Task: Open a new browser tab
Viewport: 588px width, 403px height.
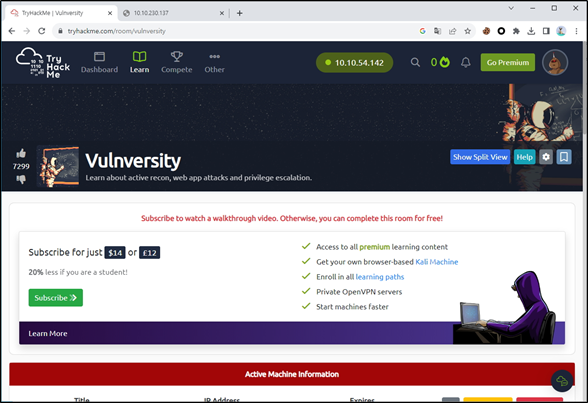Action: coord(240,13)
